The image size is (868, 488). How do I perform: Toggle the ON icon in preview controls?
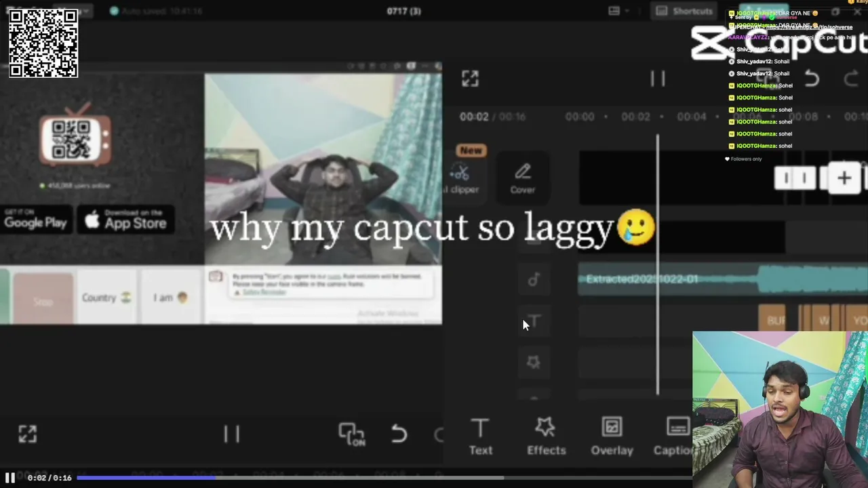tap(351, 434)
